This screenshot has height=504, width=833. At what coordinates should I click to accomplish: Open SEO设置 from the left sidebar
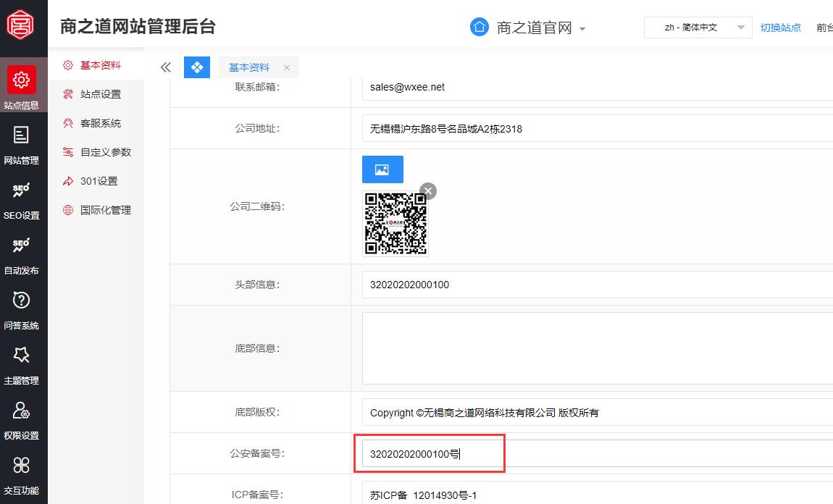[x=22, y=192]
